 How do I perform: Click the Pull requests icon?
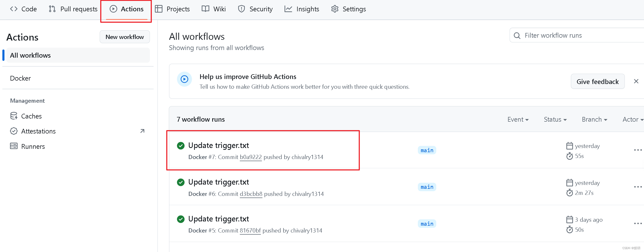tap(52, 9)
